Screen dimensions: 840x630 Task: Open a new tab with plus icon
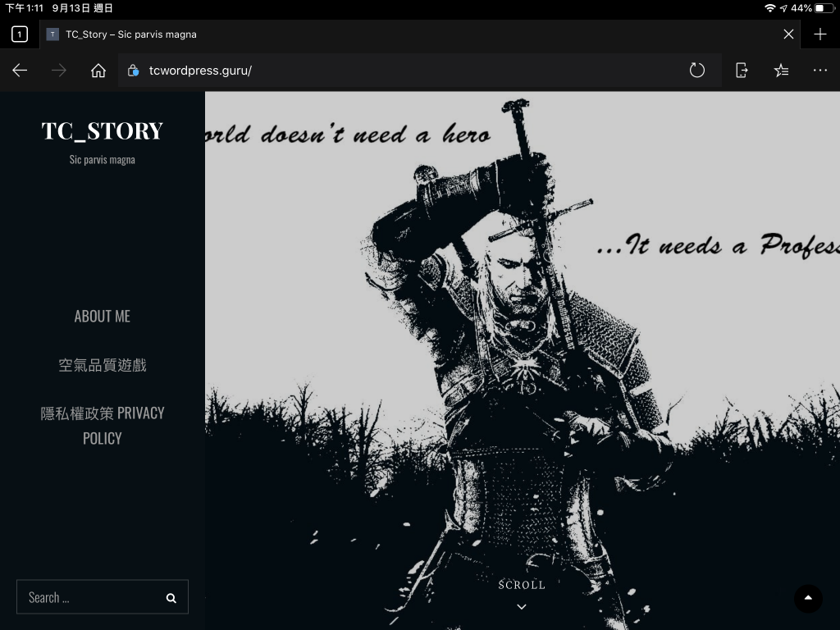click(820, 34)
